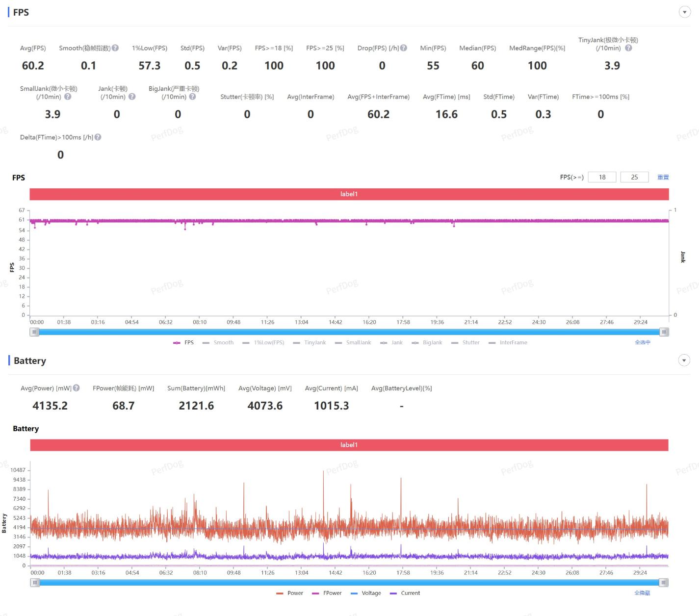699x616 pixels.
Task: Select label1 bar above FPS chart
Action: point(349,194)
